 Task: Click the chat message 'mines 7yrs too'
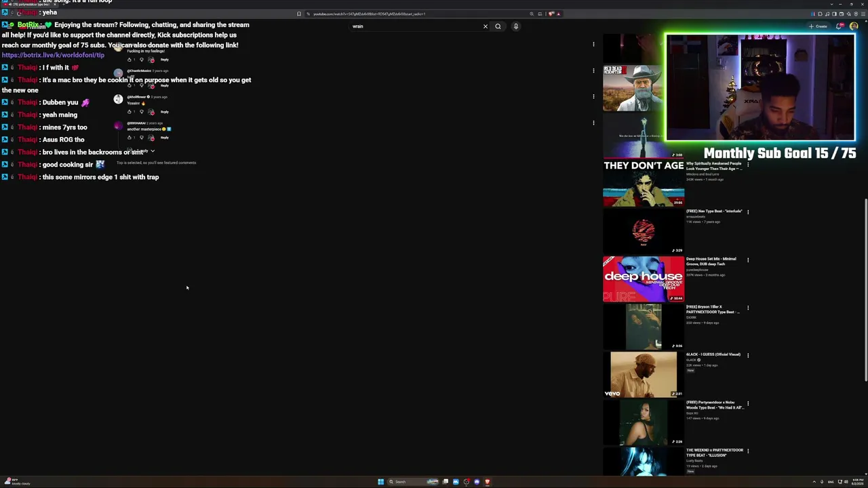[x=64, y=127]
